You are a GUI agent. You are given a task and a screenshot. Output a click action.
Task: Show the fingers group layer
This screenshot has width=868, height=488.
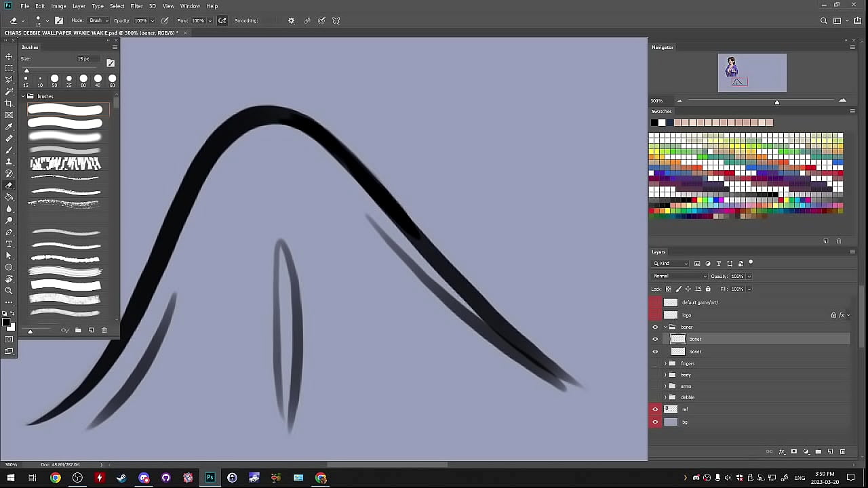point(655,364)
